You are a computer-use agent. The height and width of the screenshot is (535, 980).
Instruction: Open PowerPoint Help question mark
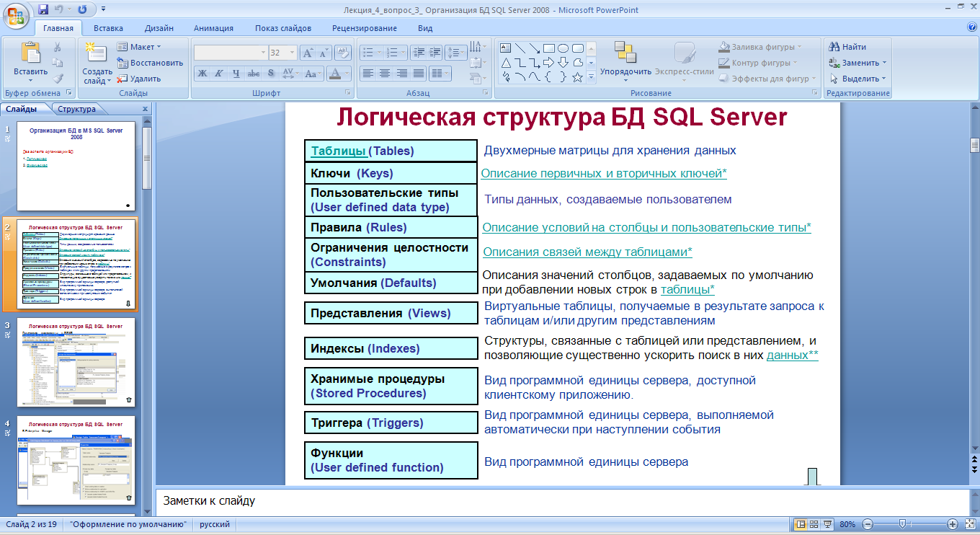(972, 27)
